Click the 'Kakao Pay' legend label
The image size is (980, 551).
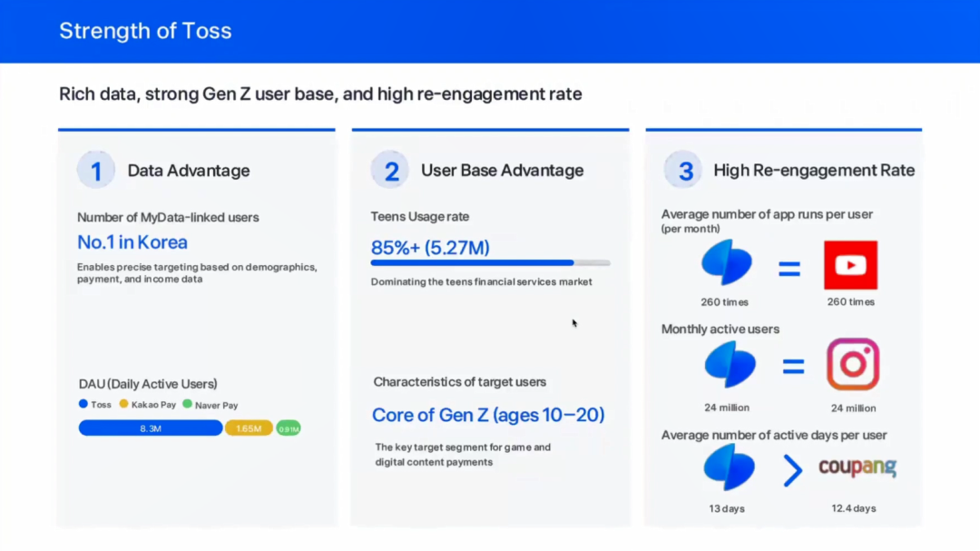pyautogui.click(x=153, y=405)
